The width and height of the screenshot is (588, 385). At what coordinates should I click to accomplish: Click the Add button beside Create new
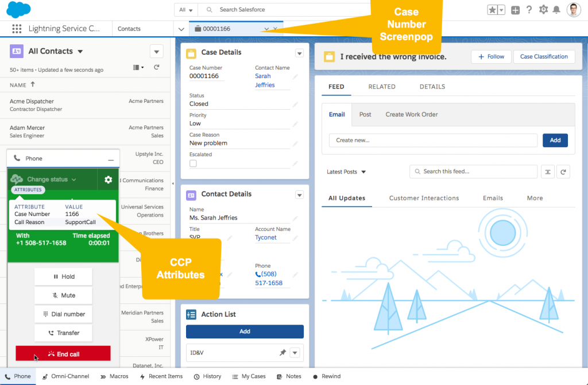[x=555, y=140]
